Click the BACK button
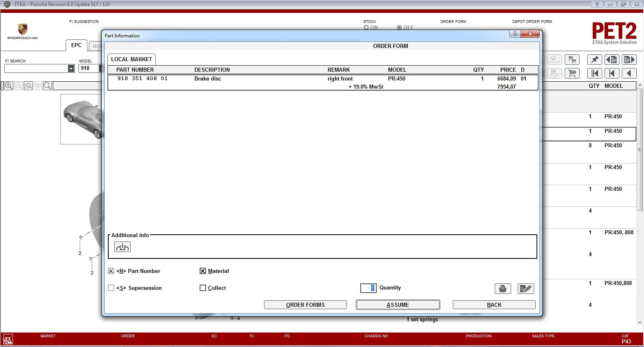 (494, 305)
